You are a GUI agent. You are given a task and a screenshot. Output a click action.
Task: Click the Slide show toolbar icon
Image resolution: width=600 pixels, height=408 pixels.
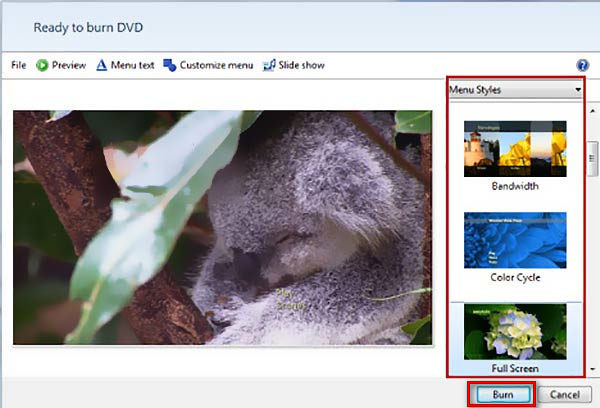tap(269, 65)
